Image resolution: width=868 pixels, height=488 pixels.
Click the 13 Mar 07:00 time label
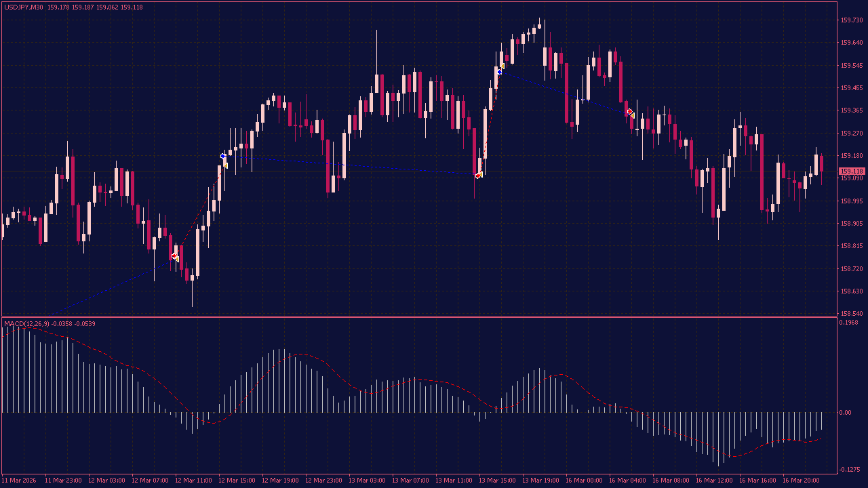point(410,481)
